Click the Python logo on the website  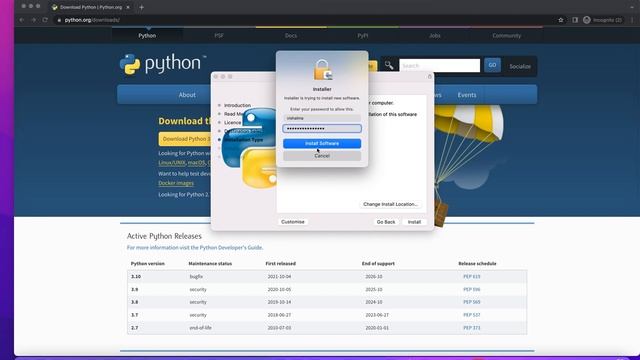coord(163,64)
